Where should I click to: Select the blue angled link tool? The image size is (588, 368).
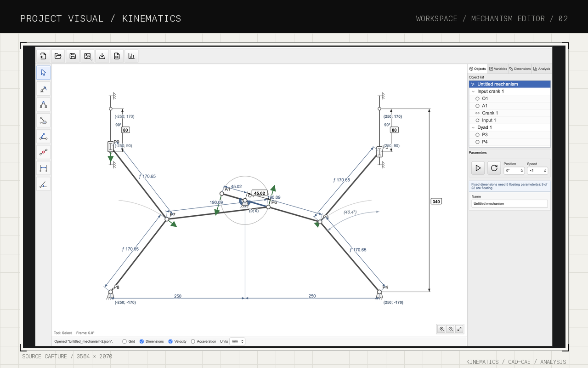[44, 136]
